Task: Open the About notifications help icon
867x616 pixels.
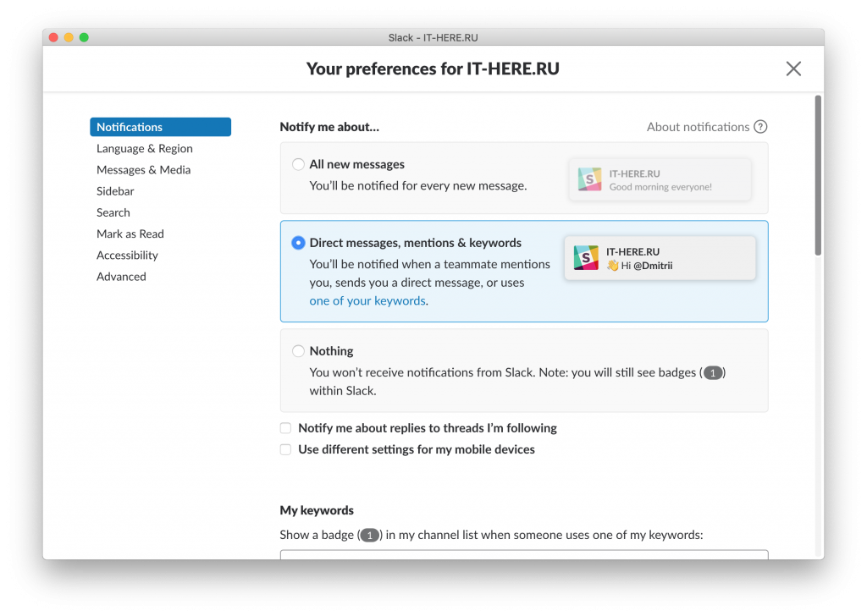Action: [x=761, y=127]
